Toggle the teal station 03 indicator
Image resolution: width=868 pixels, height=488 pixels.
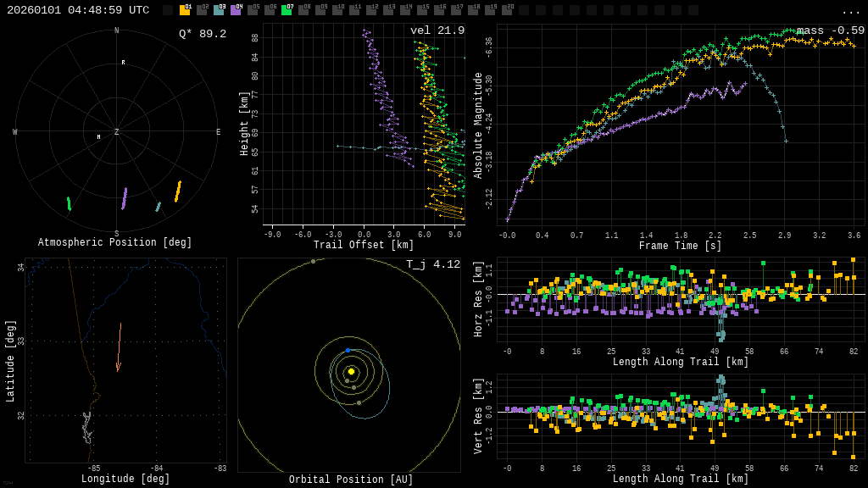[219, 10]
